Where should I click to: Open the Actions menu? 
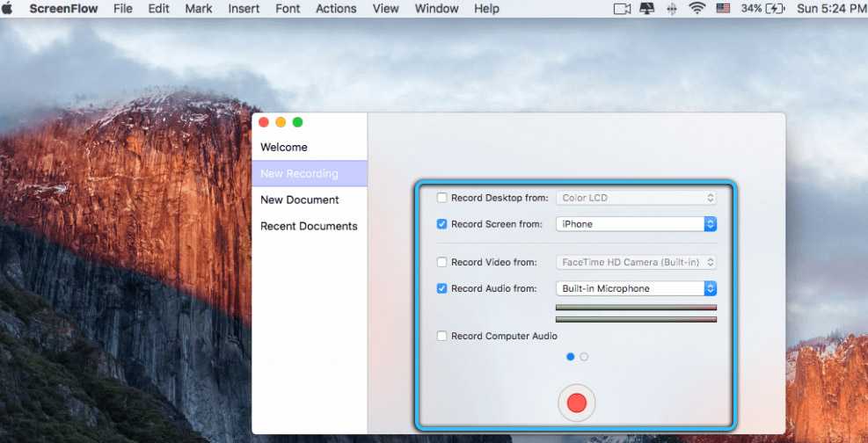coord(336,9)
